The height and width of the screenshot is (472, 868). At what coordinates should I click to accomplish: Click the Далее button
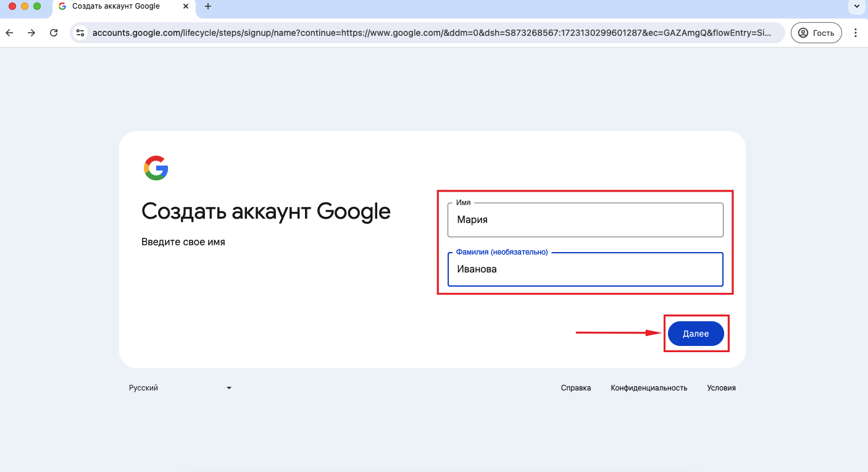coord(696,334)
